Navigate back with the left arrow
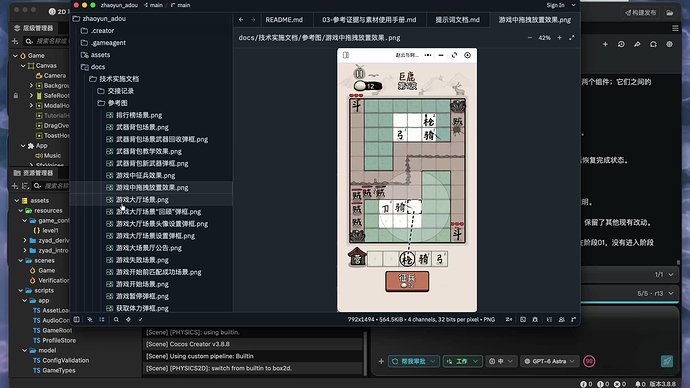The image size is (690, 388). point(241,19)
